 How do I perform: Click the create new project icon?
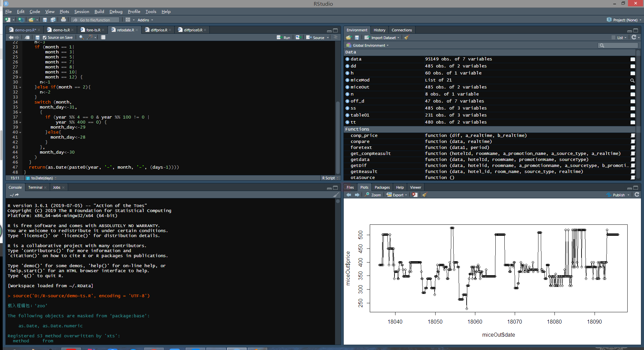coord(21,20)
